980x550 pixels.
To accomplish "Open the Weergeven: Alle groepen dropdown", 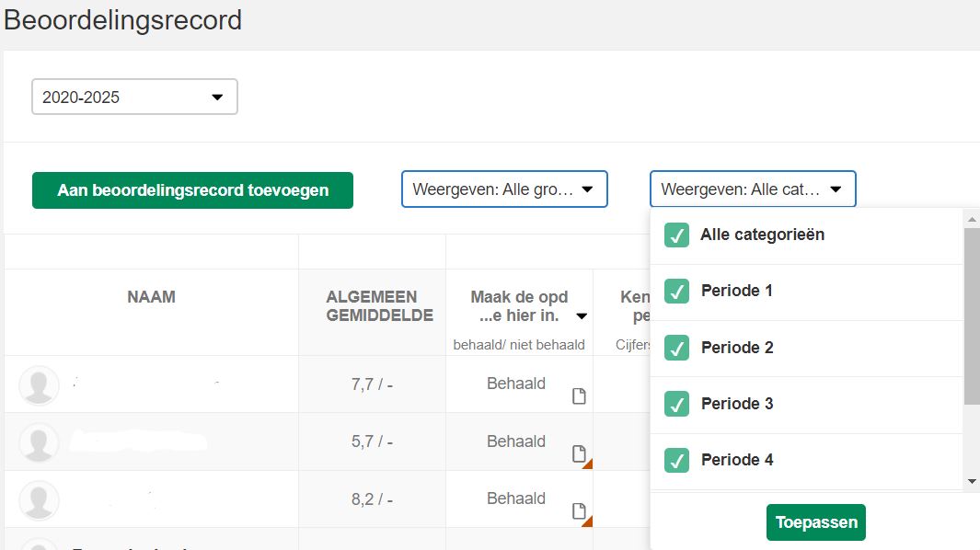I will click(503, 189).
